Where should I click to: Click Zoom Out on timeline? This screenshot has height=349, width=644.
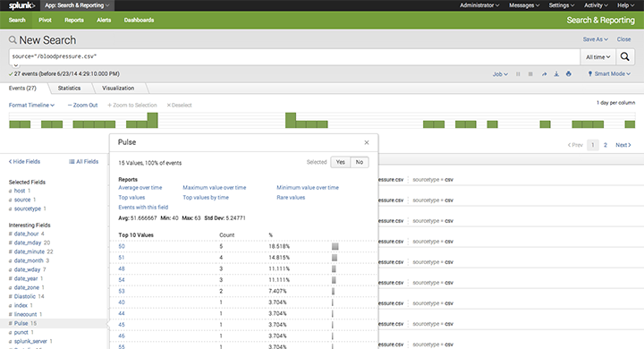82,106
